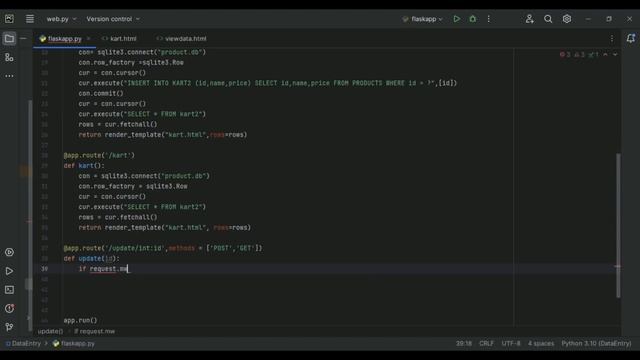Viewport: 640px width, 360px height.
Task: Open the flaskapp run configuration dropdown
Action: pyautogui.click(x=422, y=19)
